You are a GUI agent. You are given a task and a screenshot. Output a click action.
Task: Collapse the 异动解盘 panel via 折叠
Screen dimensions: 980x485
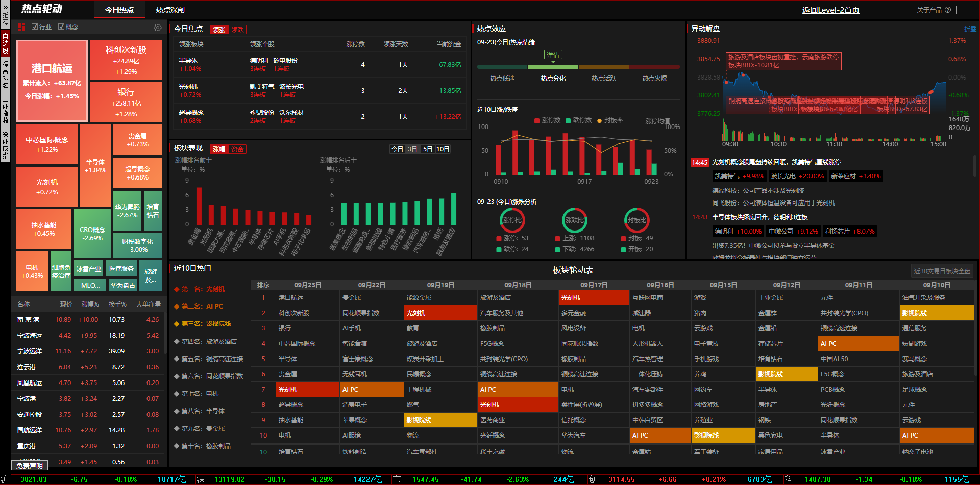(970, 29)
